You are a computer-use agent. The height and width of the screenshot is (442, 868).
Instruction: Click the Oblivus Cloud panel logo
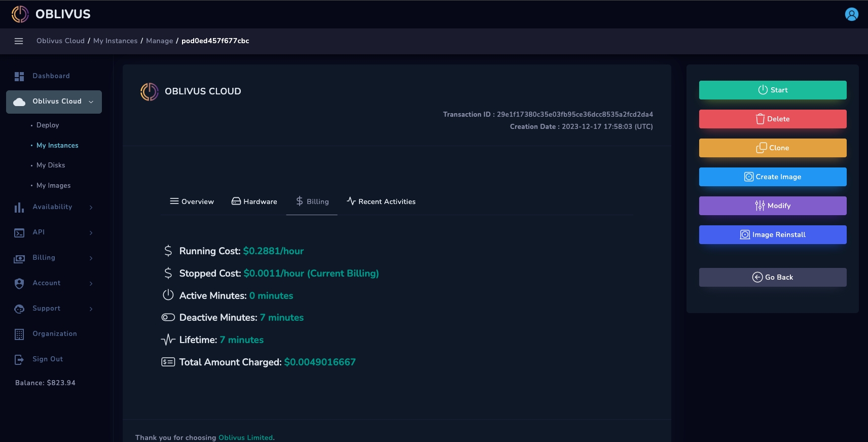pos(150,92)
